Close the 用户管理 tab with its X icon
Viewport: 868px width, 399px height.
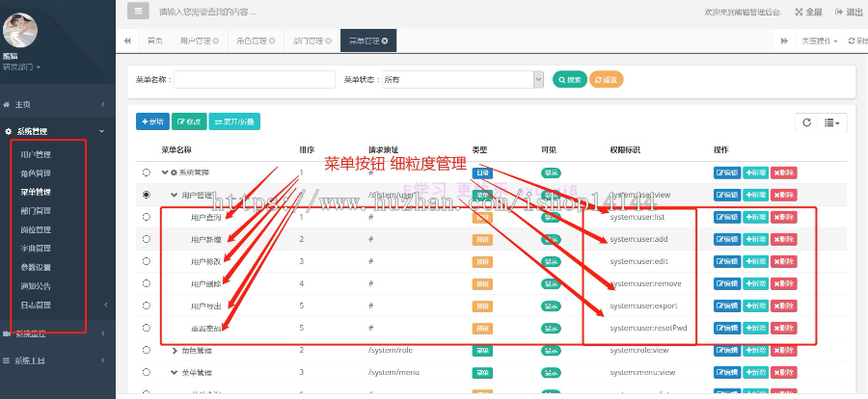pos(216,40)
